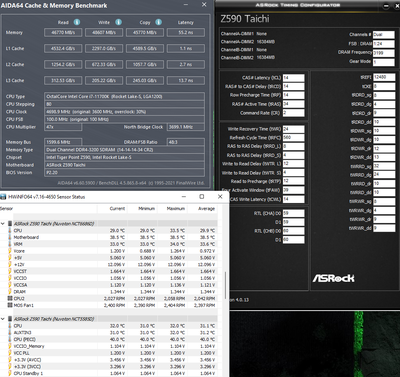
Task: Select the ASRock Z590 Taichi NCT6686D header row
Action: coord(115,224)
